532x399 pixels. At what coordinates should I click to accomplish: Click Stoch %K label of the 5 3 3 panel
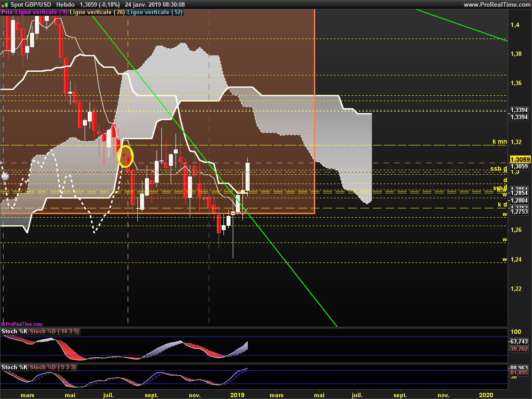[15, 368]
